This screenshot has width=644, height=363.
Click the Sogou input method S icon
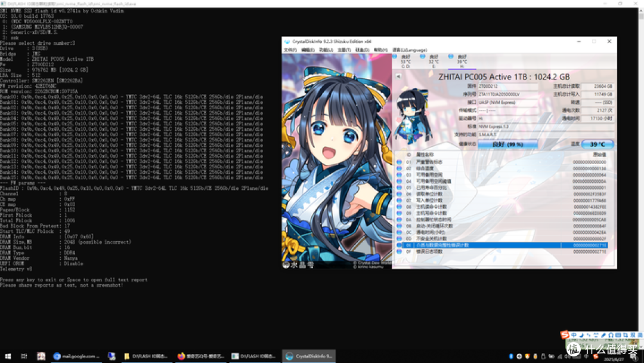(x=565, y=335)
